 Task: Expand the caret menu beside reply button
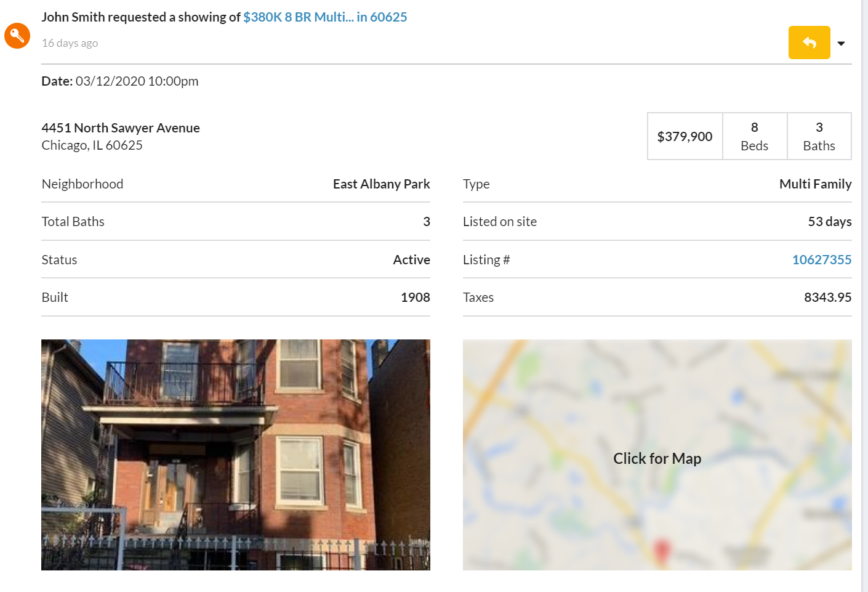[x=841, y=43]
